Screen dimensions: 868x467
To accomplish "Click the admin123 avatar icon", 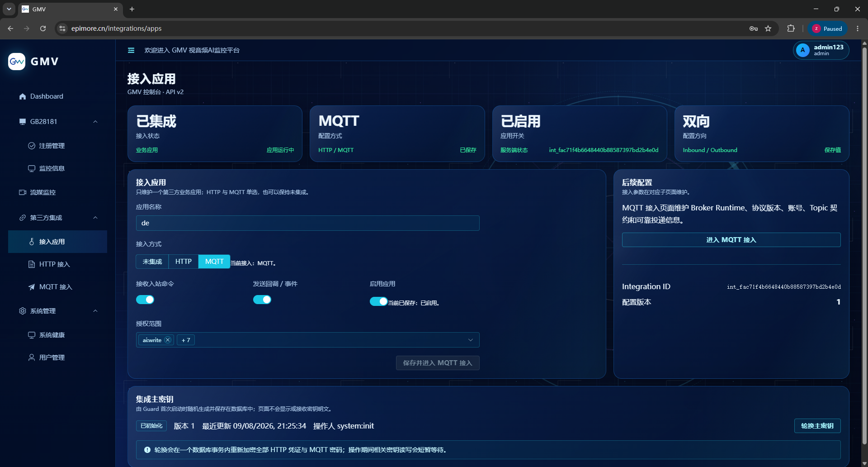I will 803,50.
